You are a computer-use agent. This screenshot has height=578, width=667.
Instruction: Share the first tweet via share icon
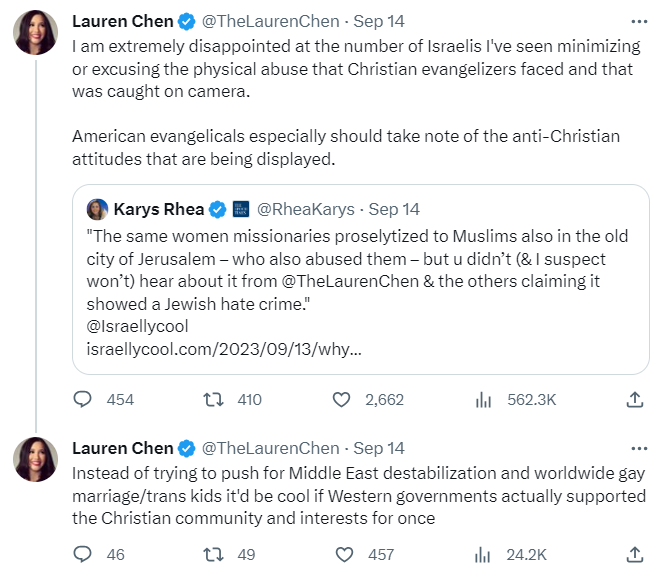pos(634,399)
